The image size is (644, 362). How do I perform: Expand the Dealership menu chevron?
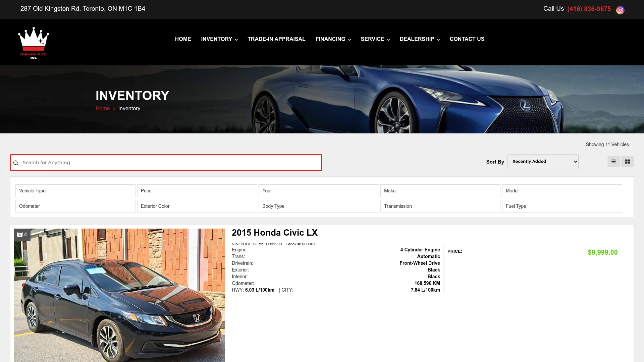438,40
